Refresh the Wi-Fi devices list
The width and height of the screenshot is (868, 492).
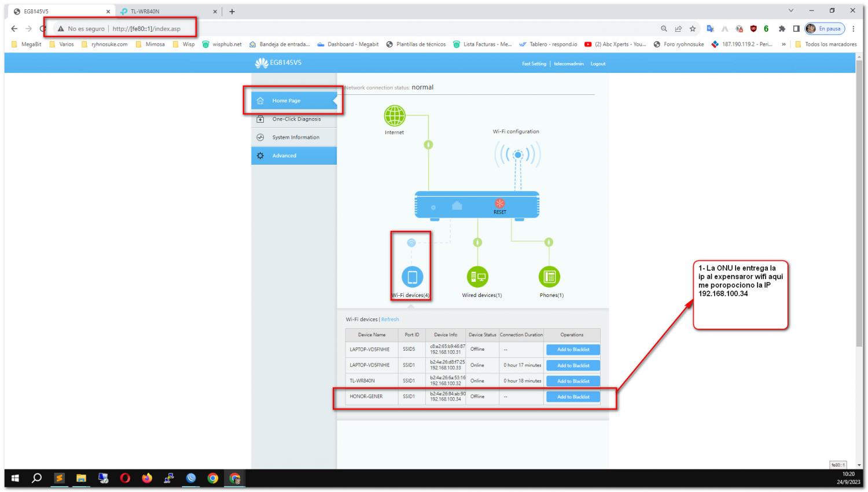pyautogui.click(x=390, y=320)
